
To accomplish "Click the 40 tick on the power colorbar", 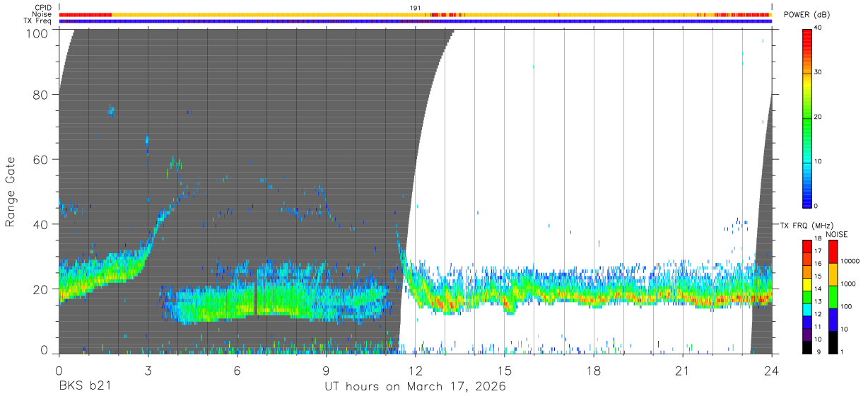I will point(817,27).
